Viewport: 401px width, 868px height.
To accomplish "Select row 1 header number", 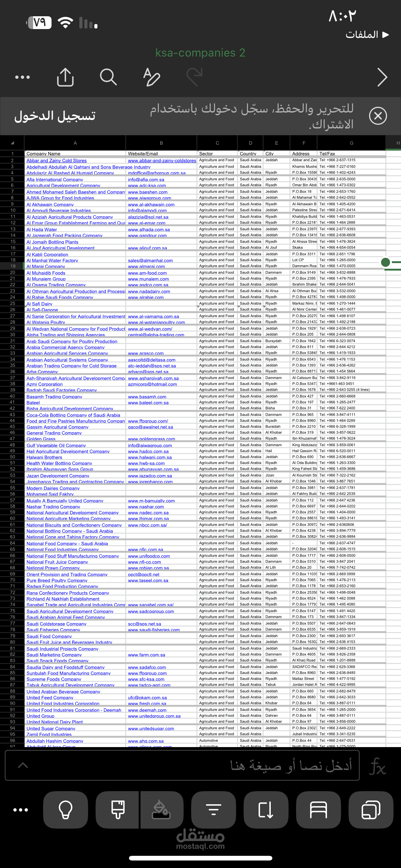I will coord(12,154).
